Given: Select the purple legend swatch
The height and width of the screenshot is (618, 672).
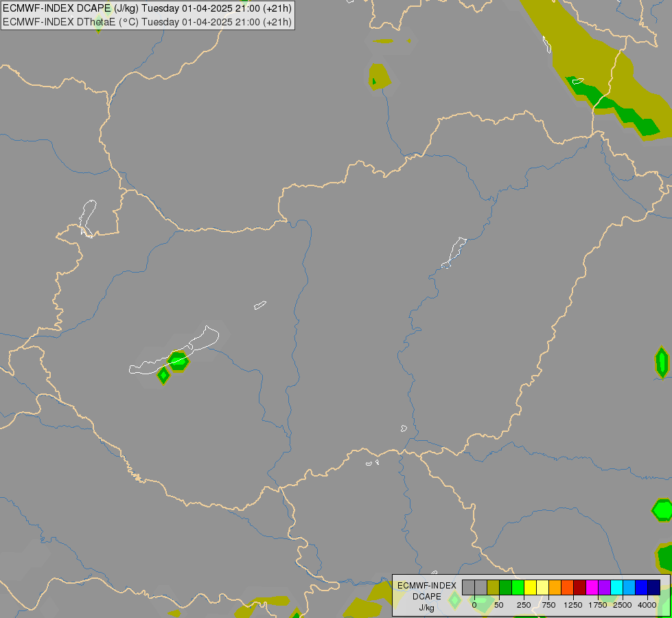Looking at the screenshot, I should 605,588.
